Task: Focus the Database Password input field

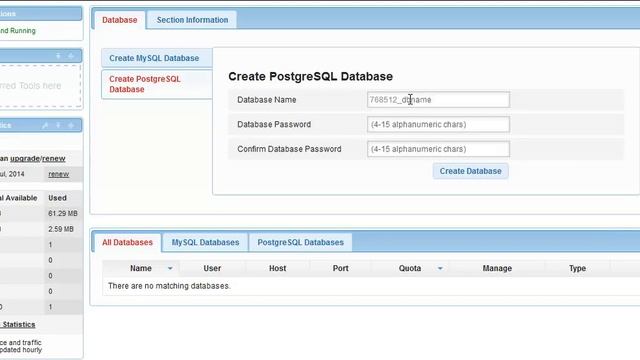Action: coord(438,124)
